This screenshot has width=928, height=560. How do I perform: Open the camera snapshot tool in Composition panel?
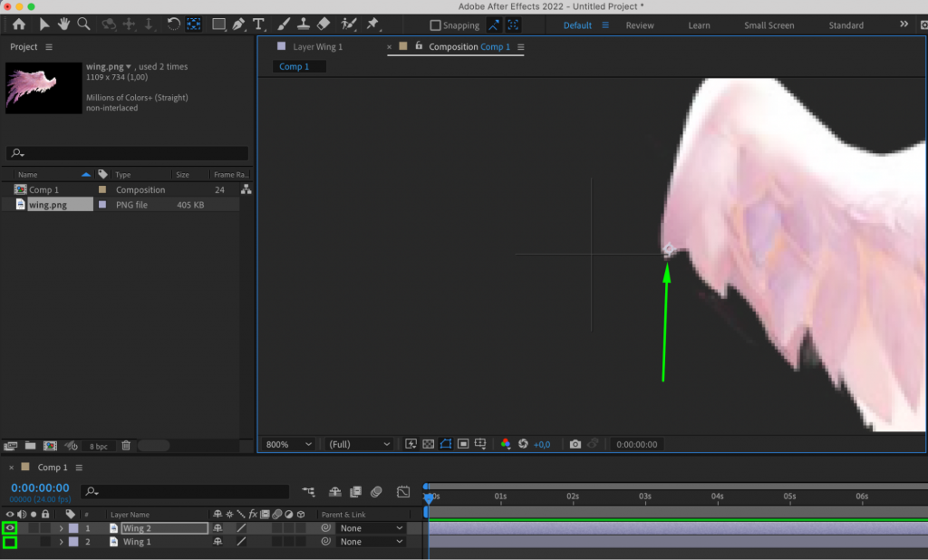575,444
